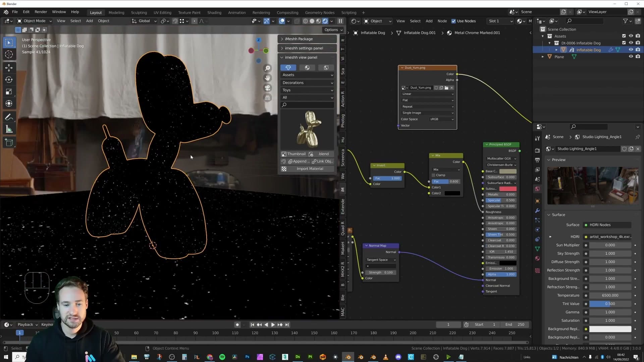
Task: Expand the iMeshh Package panel
Action: [307, 39]
